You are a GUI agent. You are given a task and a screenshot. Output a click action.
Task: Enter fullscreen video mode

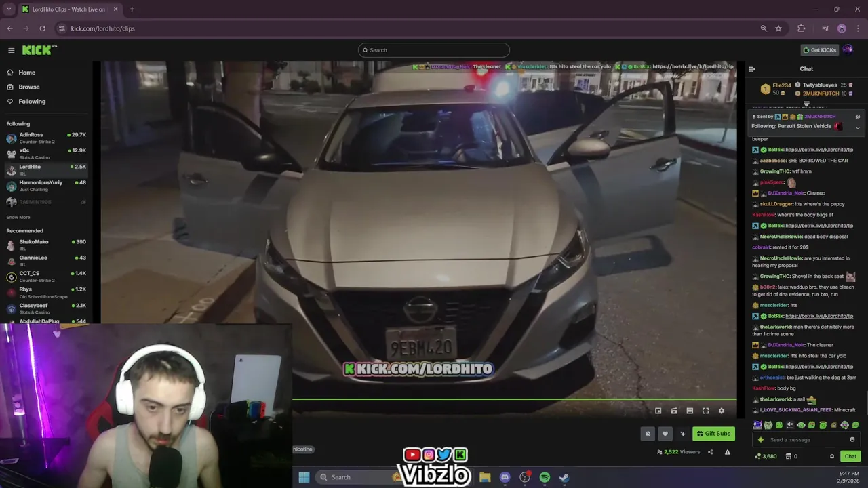(705, 411)
